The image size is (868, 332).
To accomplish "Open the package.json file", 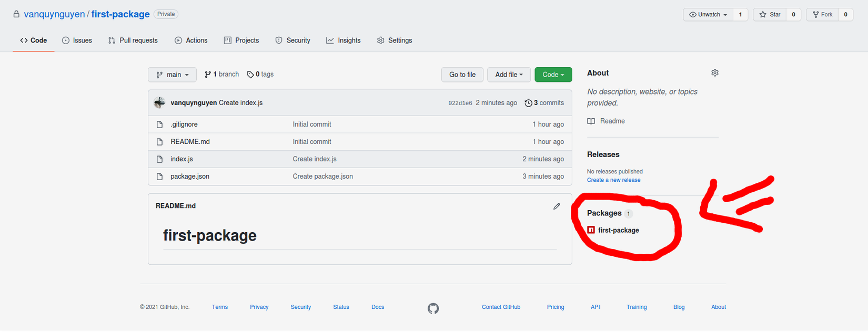I will click(190, 177).
